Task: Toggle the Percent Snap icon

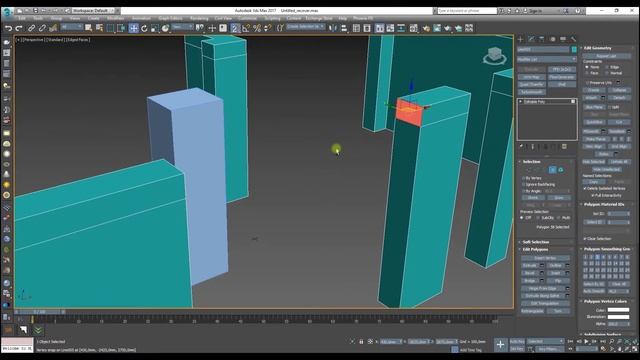Action: [x=257, y=28]
